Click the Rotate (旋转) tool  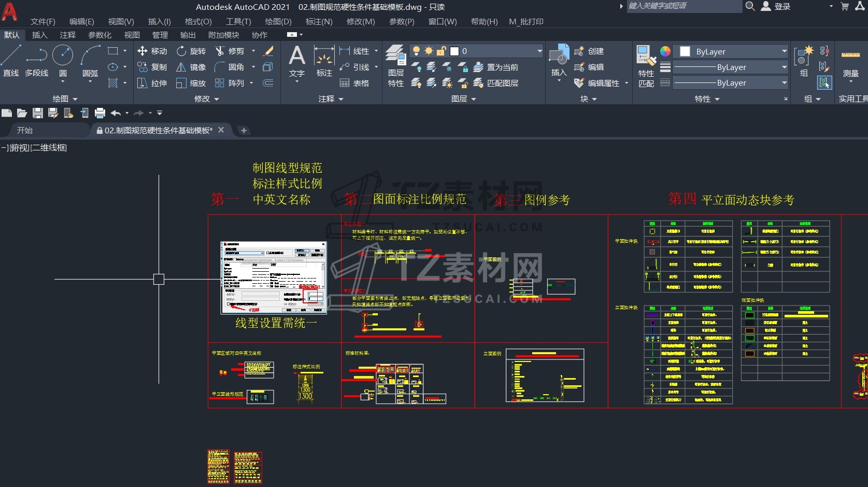[x=191, y=51]
